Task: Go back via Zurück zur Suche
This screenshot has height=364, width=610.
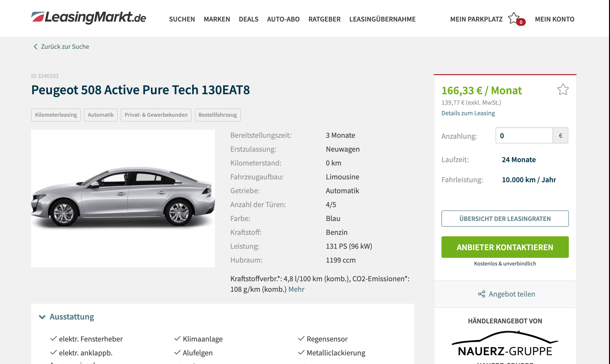Action: (65, 47)
